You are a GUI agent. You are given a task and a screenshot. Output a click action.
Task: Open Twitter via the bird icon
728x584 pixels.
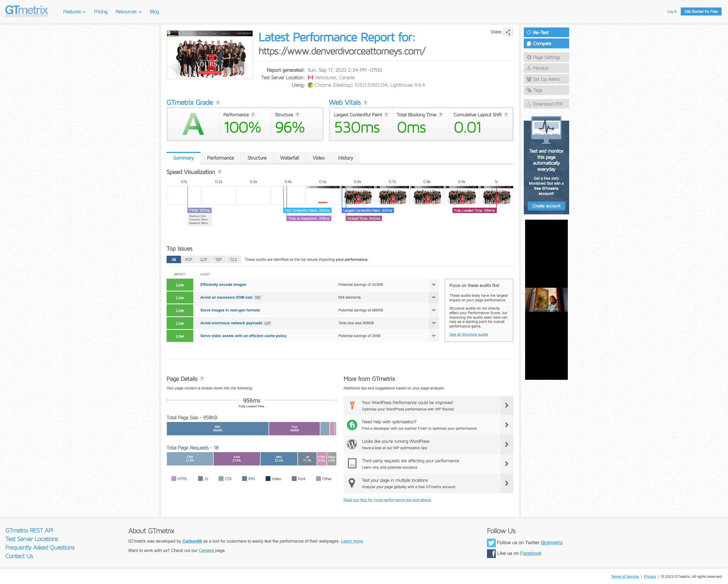point(491,542)
